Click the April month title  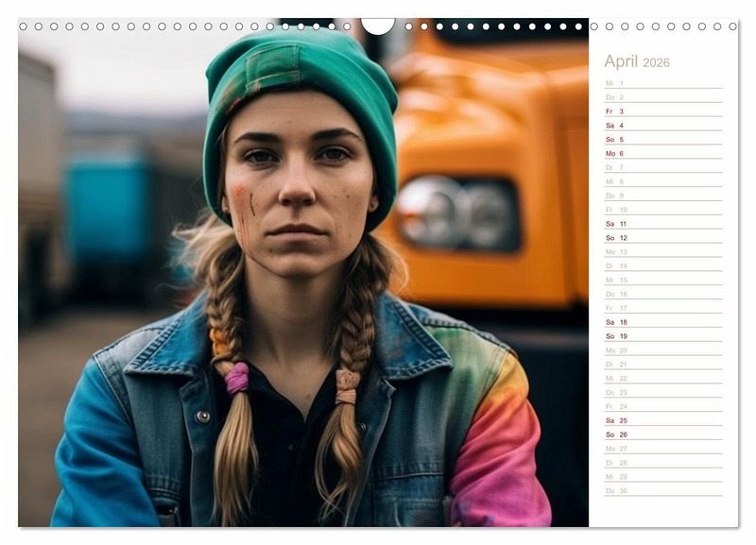click(621, 61)
